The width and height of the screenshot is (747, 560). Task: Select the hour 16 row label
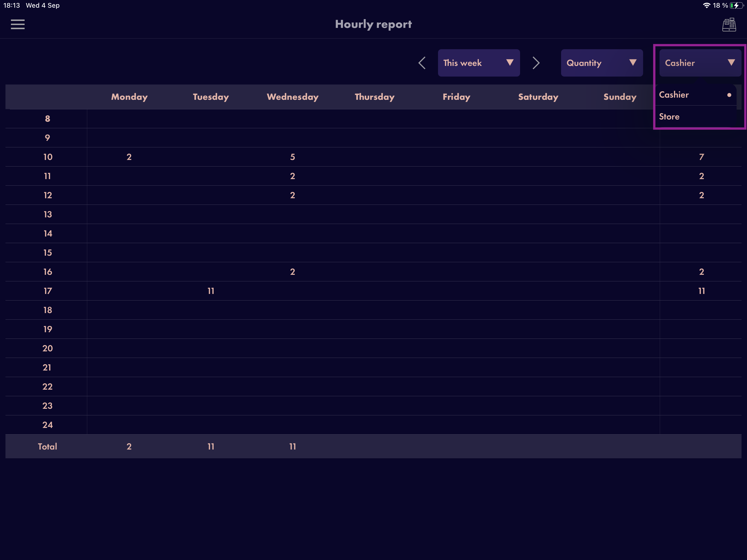(48, 272)
